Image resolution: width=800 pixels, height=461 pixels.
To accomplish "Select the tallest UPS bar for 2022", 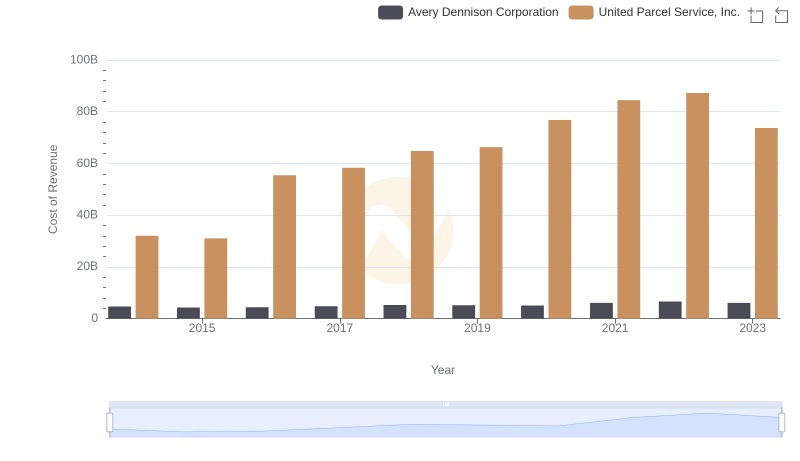I will [697, 206].
